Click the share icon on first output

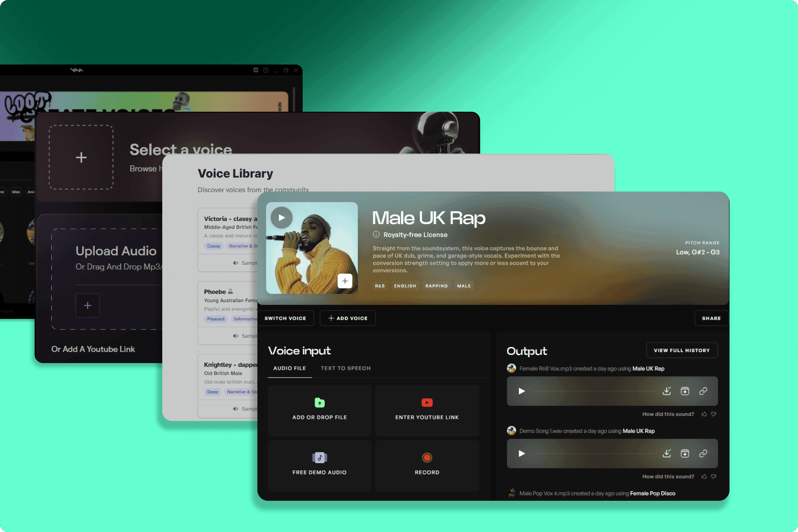click(703, 391)
